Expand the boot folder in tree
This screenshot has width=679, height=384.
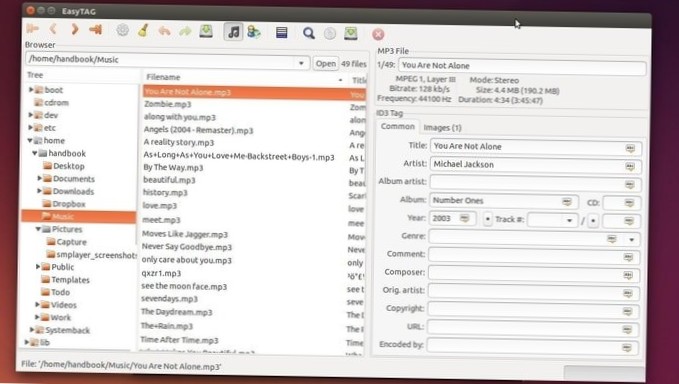[31, 90]
